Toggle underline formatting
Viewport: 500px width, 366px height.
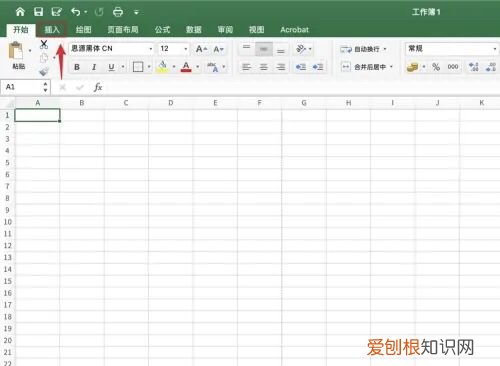click(111, 67)
